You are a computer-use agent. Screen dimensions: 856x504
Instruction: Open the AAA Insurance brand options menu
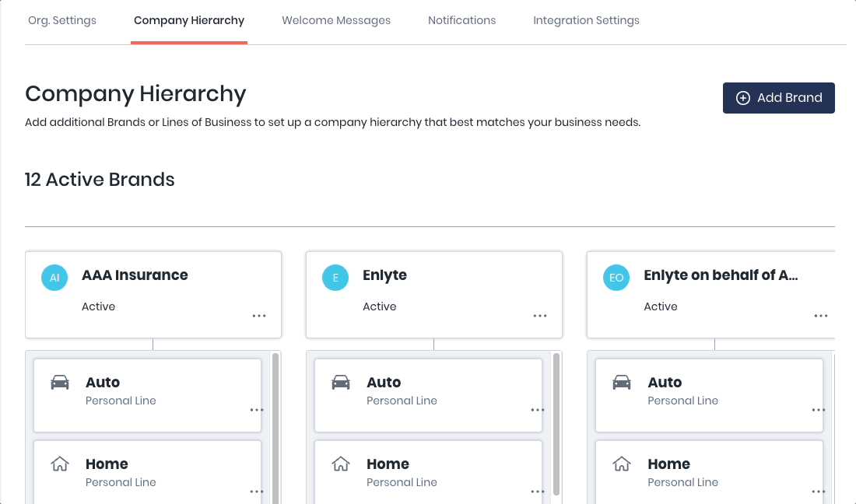pos(259,316)
